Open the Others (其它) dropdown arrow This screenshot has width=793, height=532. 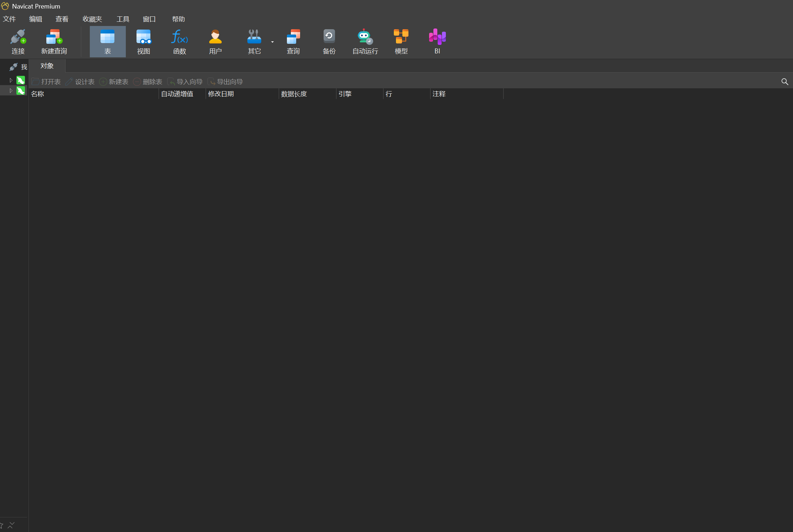pyautogui.click(x=273, y=42)
